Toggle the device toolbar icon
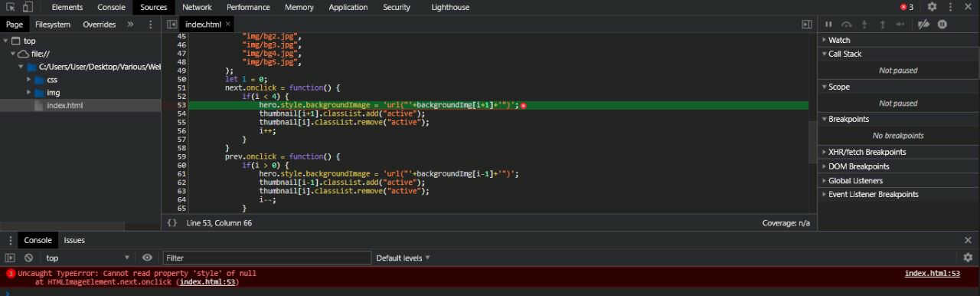The width and height of the screenshot is (980, 296). (28, 7)
